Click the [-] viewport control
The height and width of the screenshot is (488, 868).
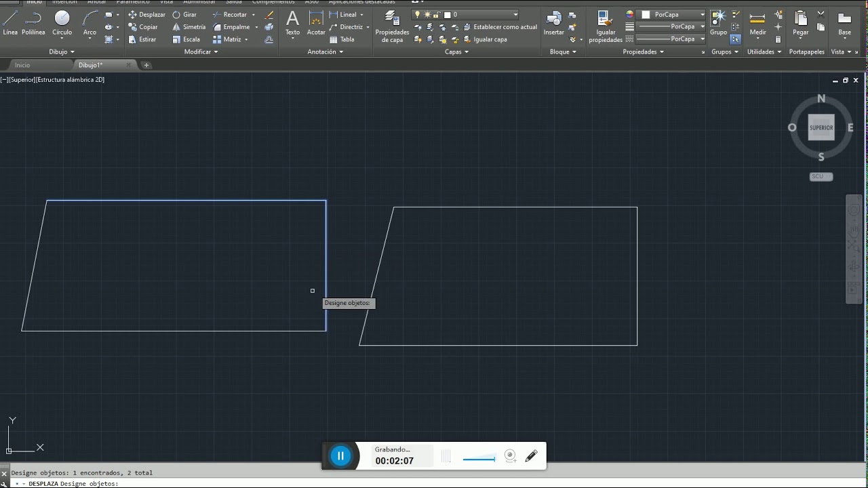click(x=4, y=80)
